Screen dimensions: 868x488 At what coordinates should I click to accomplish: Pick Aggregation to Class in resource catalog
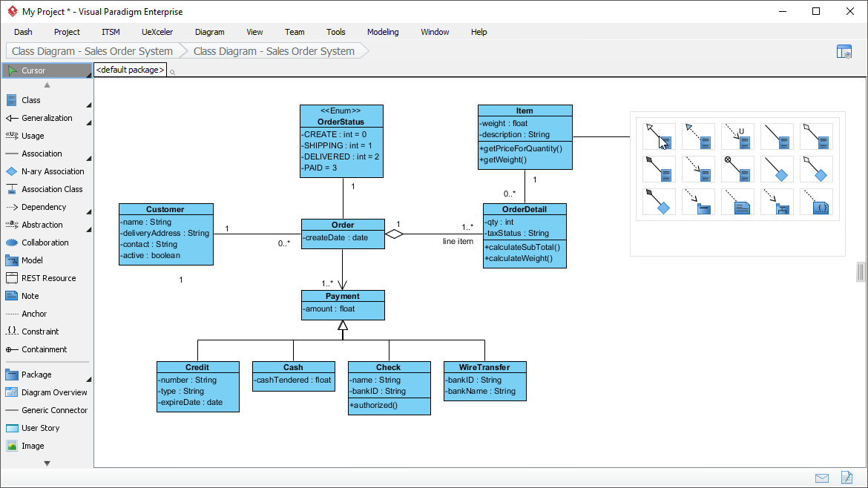pyautogui.click(x=816, y=136)
